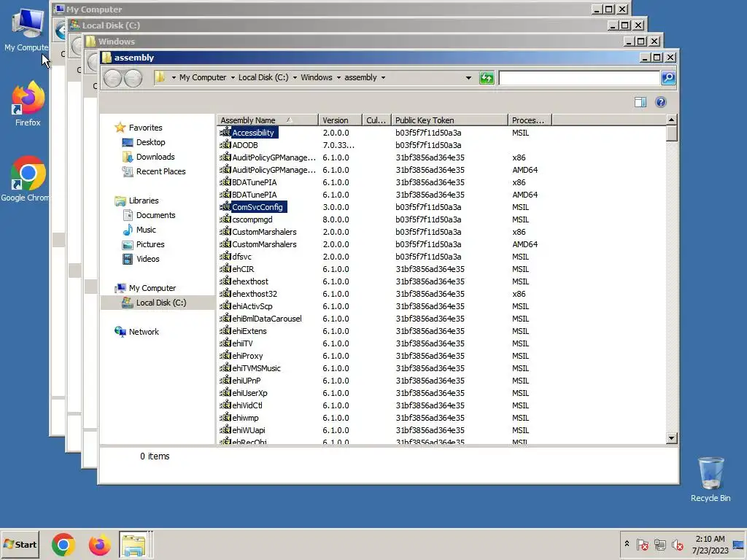
Task: Open Downloads in the navigation pane
Action: [x=155, y=157]
